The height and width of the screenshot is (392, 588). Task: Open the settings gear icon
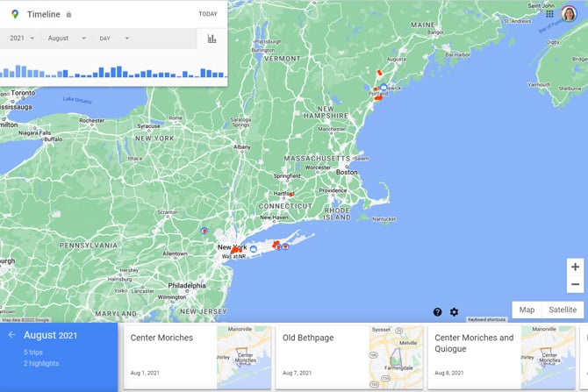point(454,312)
